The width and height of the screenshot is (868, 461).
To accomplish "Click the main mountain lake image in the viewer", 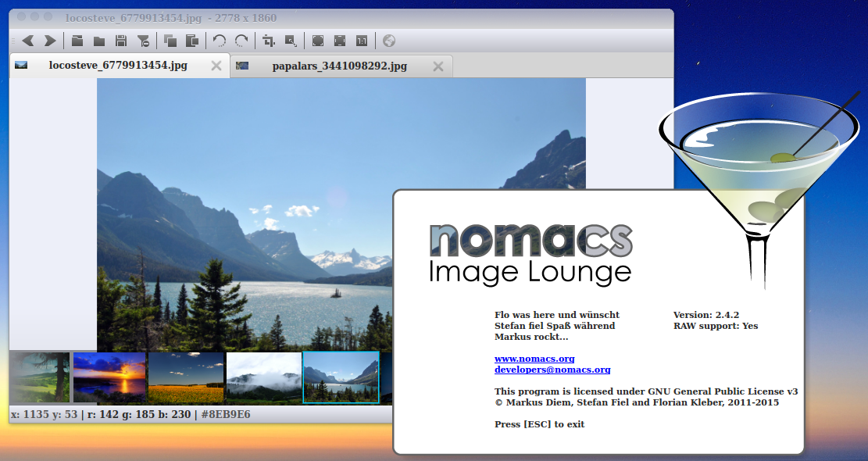I will coord(341,214).
